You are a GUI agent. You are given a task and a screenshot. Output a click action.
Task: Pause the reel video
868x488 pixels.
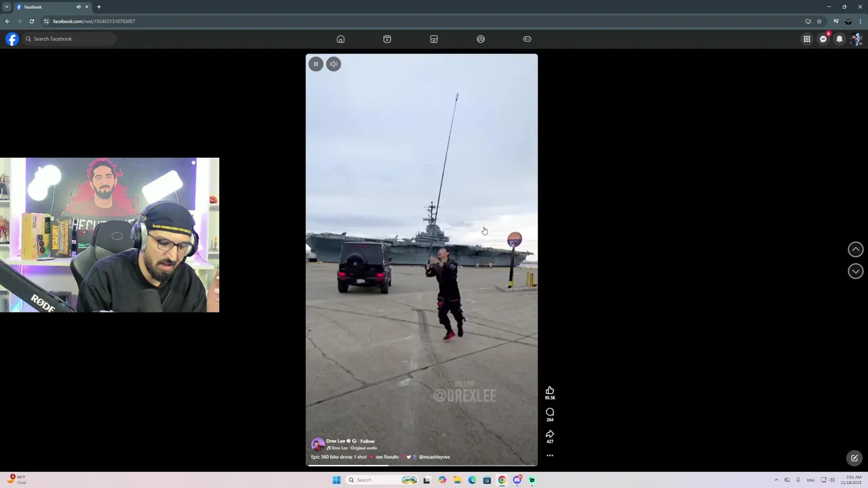click(x=315, y=64)
